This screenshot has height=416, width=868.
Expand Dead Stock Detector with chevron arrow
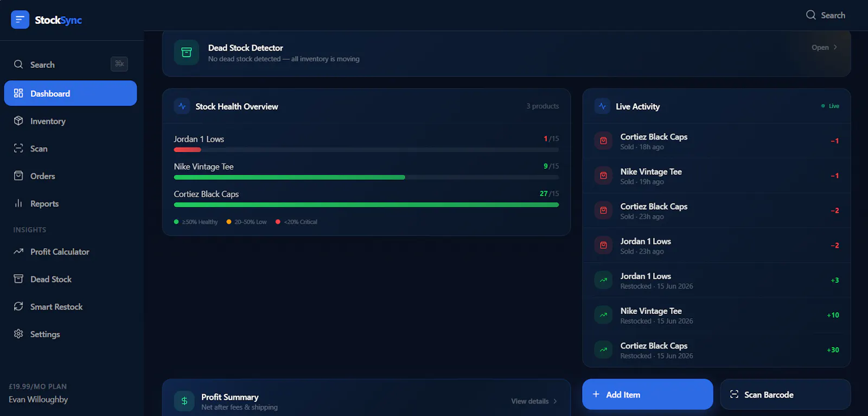click(835, 47)
